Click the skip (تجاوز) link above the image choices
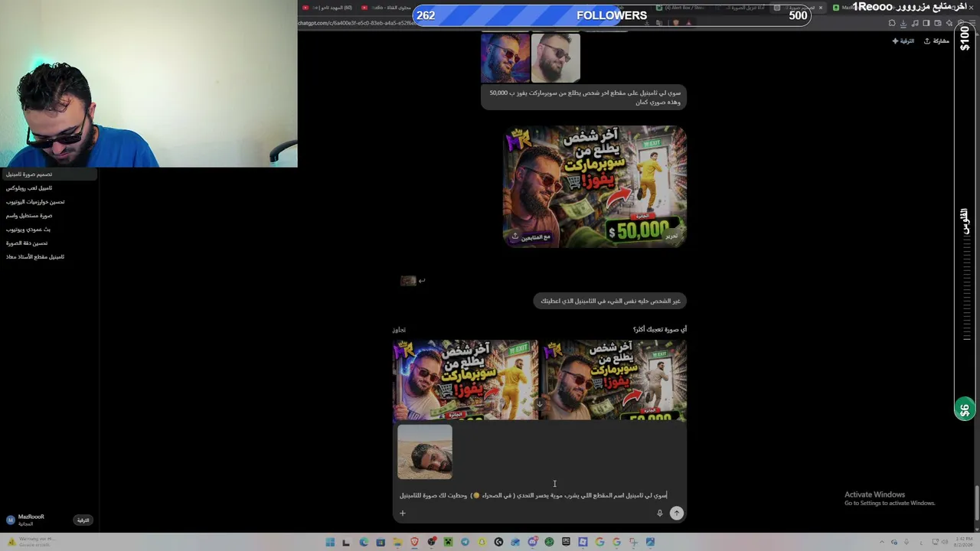Screen dimensions: 980x551 [x=399, y=330]
